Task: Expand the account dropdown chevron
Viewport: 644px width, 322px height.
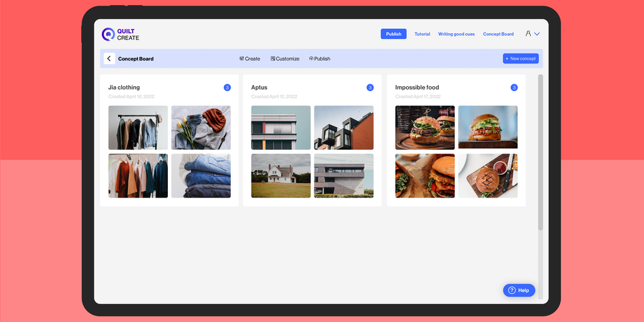Action: coord(537,34)
